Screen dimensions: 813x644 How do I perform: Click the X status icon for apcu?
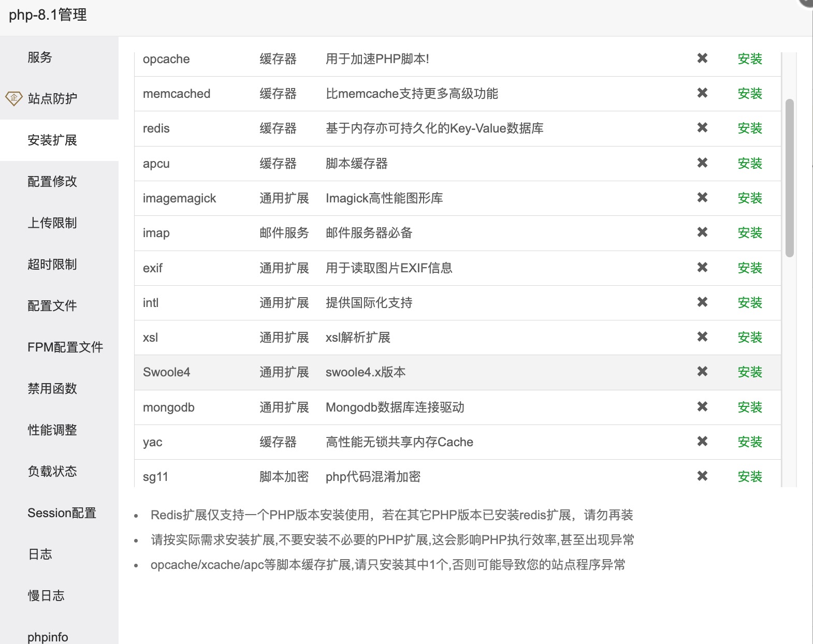click(702, 163)
